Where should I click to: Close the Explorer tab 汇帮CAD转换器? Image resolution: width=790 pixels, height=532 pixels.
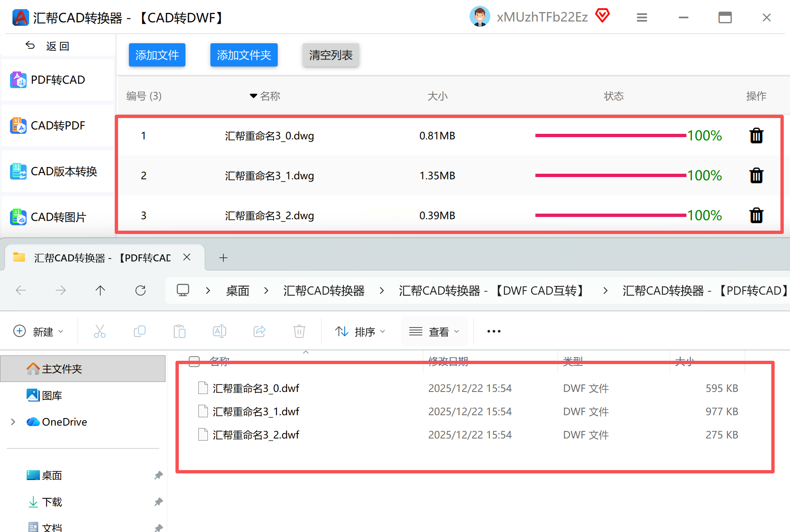[x=187, y=257]
